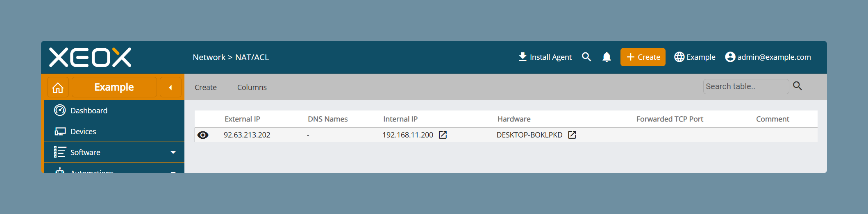868x214 pixels.
Task: Click the Install Agent download icon
Action: pyautogui.click(x=523, y=57)
